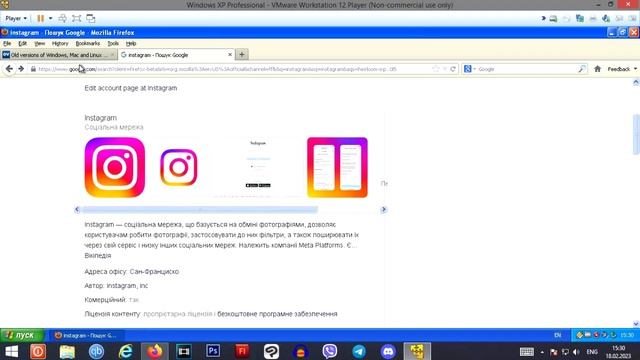This screenshot has width=640, height=360.
Task: Open the small Instagram logo image
Action: click(x=179, y=167)
